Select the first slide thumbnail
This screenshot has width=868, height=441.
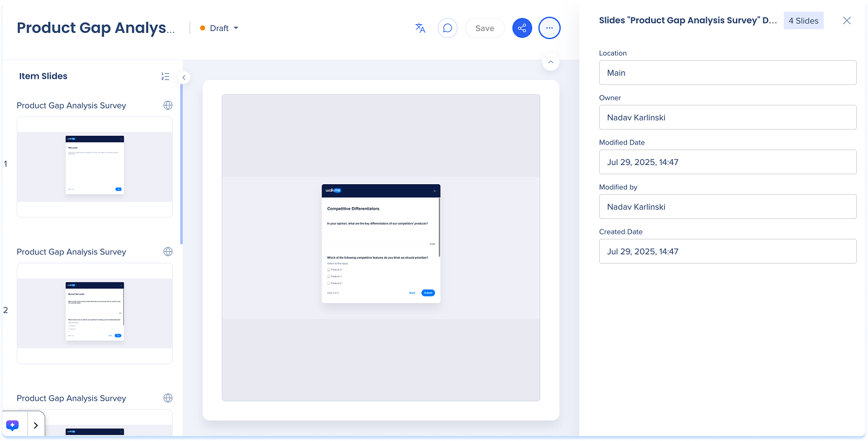95,166
